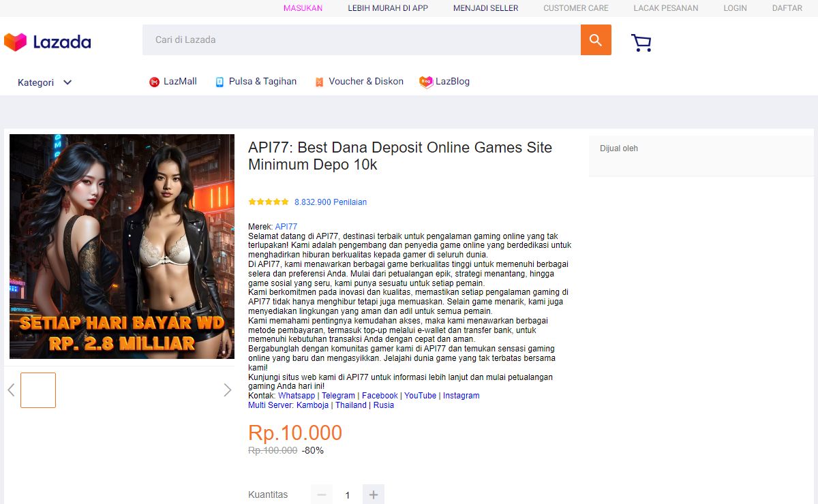Open LACAK PESANAN menu item
This screenshot has width=818, height=504.
point(666,8)
